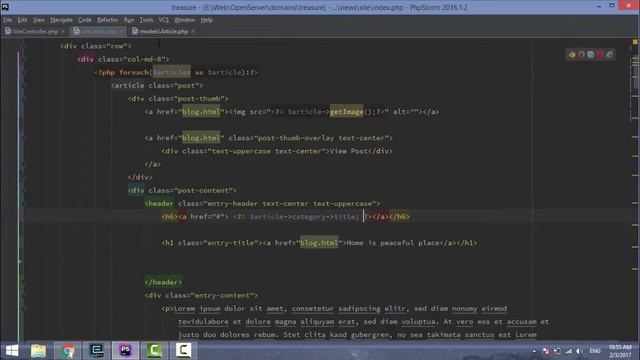
Task: Click the div class="col-md-8" line
Action: (123, 59)
